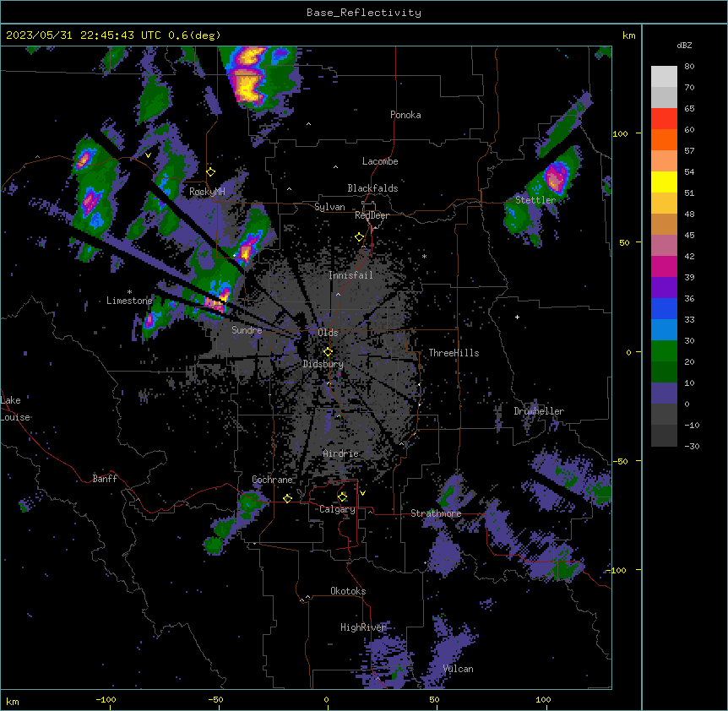
Task: Click the asterisk marker east of Innisfail
Action: 424,256
